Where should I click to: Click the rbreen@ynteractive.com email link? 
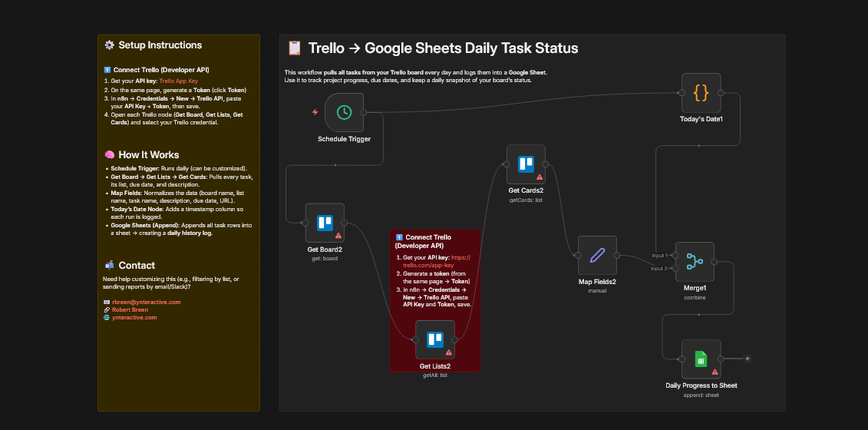pos(147,302)
